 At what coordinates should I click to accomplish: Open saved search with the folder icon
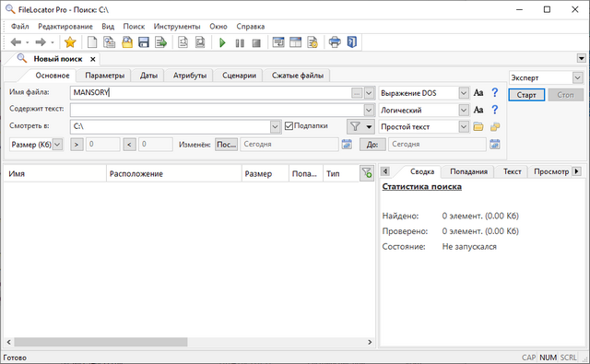pos(127,42)
